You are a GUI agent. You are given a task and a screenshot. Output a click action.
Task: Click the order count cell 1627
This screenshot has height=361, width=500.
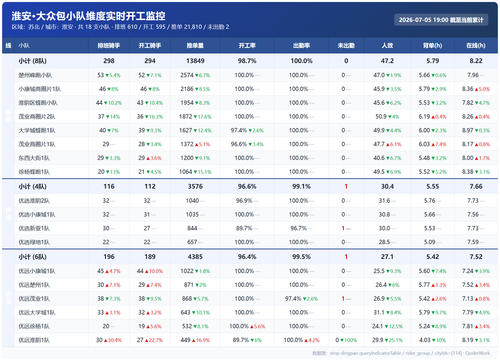tap(185, 130)
